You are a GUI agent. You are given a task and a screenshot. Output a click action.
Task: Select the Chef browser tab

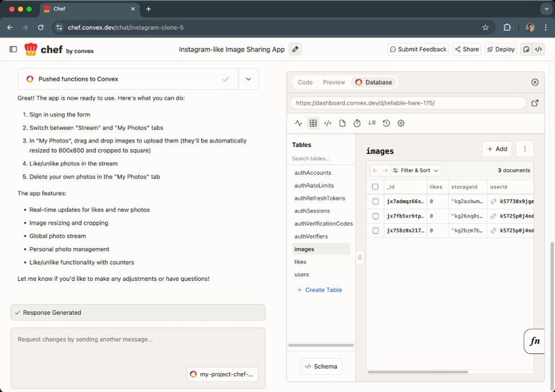pos(89,9)
